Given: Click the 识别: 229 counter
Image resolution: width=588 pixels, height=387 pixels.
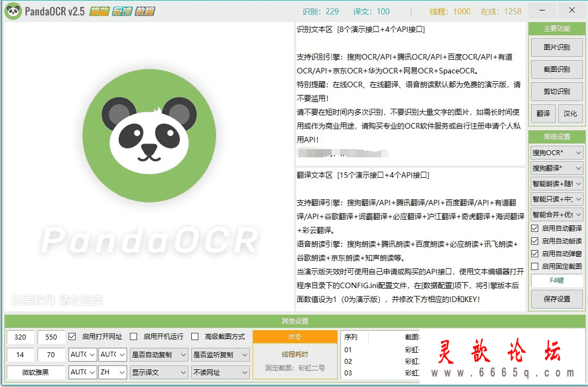Looking at the screenshot, I should point(321,12).
